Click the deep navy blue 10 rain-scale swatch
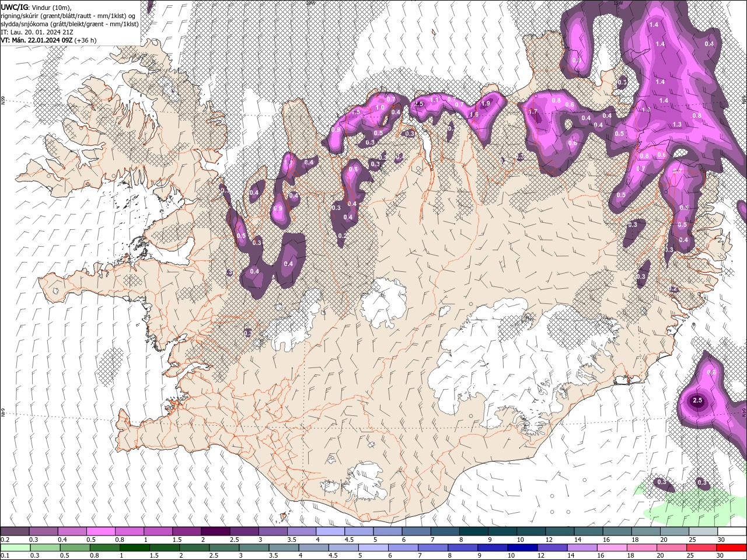747x560 pixels. 521,548
